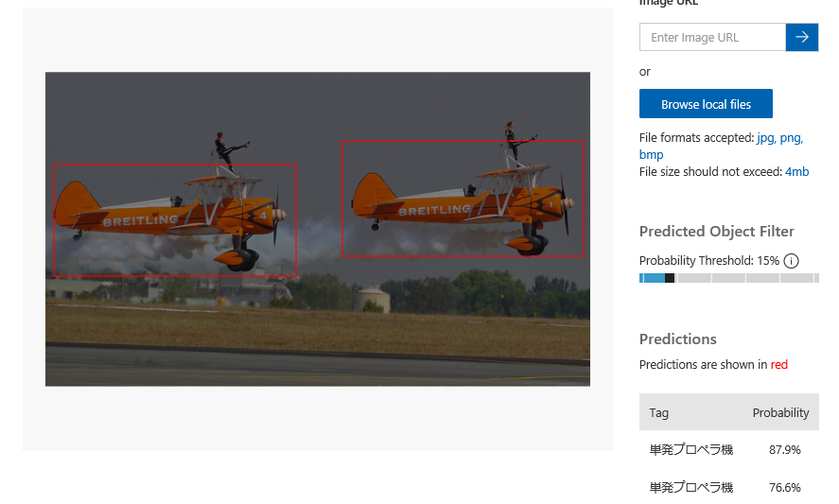Open the Probability Threshold info icon
Image resolution: width=839 pixels, height=504 pixels.
[791, 261]
